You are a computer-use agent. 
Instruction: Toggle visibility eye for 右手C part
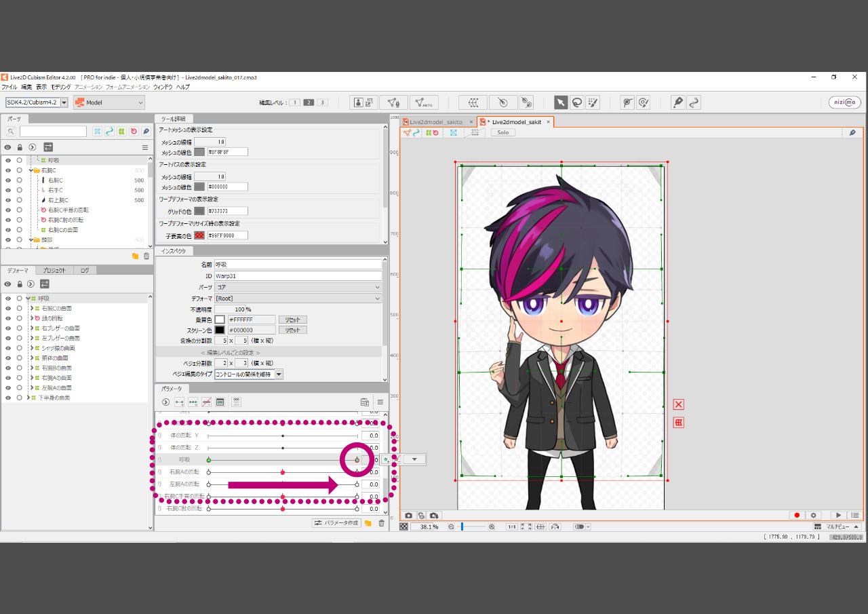[8, 191]
